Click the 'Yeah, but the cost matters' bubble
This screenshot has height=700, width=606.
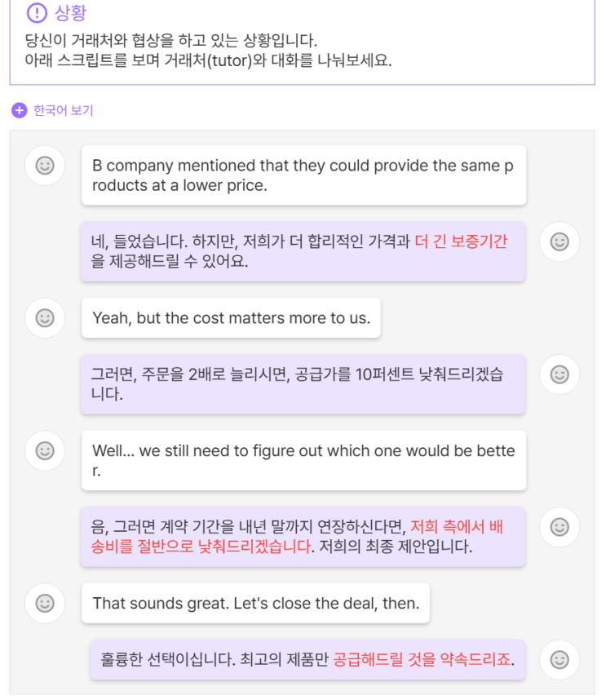coord(231,318)
